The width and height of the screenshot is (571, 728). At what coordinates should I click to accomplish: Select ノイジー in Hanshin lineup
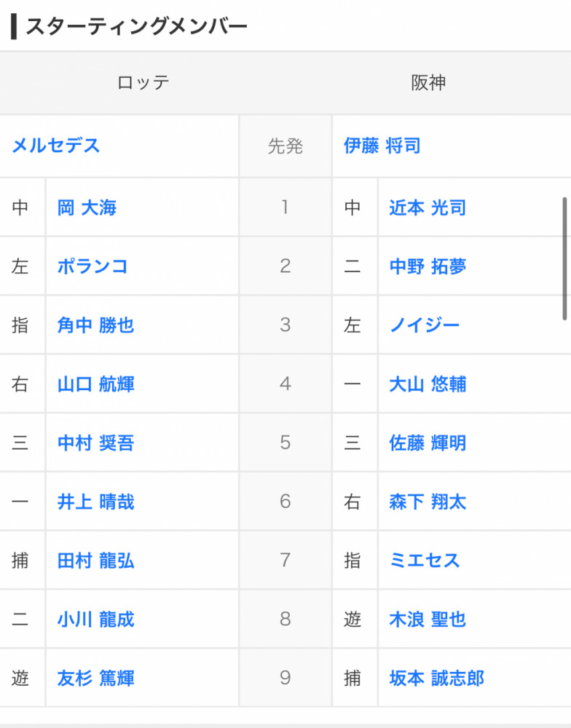point(425,325)
